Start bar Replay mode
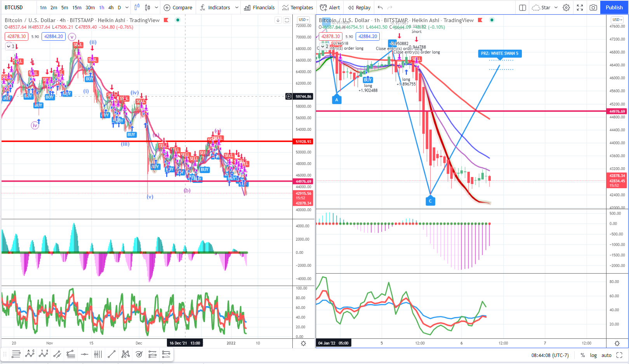The height and width of the screenshot is (364, 629). click(x=359, y=7)
